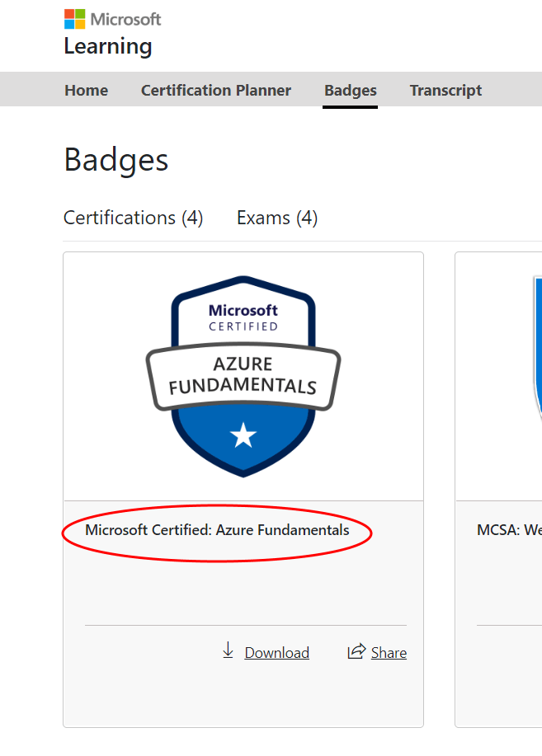This screenshot has height=756, width=542.
Task: Click the Share link
Action: pyautogui.click(x=389, y=652)
